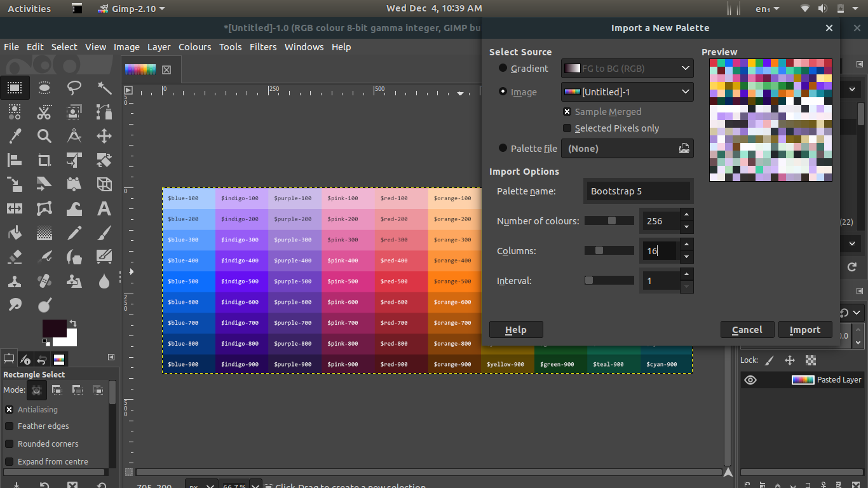Enable Selected Pixels only checkbox

point(567,128)
